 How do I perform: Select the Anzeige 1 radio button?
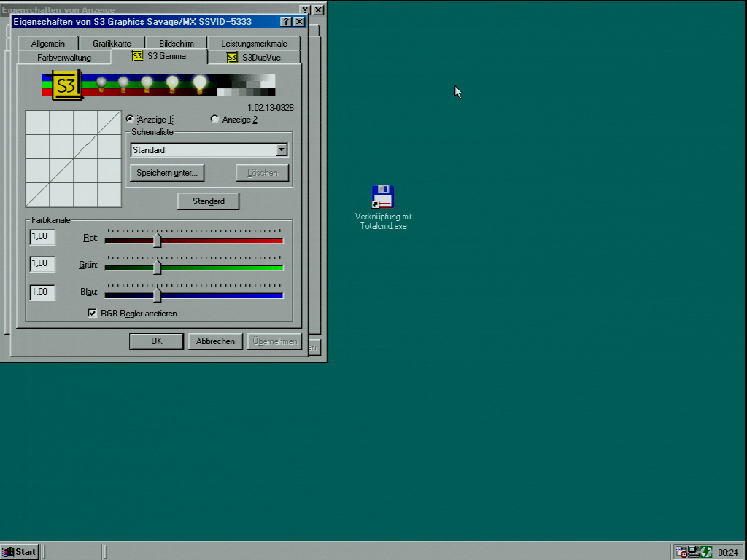pos(131,120)
